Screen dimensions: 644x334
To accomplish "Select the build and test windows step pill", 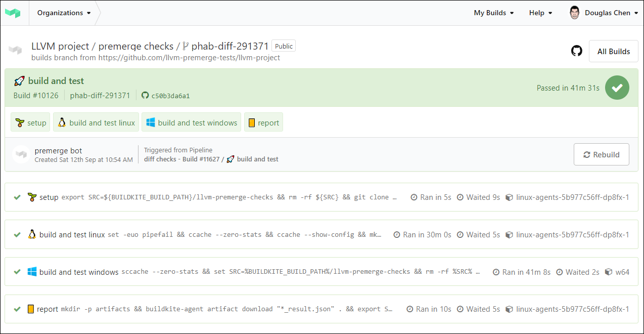I will coord(191,122).
